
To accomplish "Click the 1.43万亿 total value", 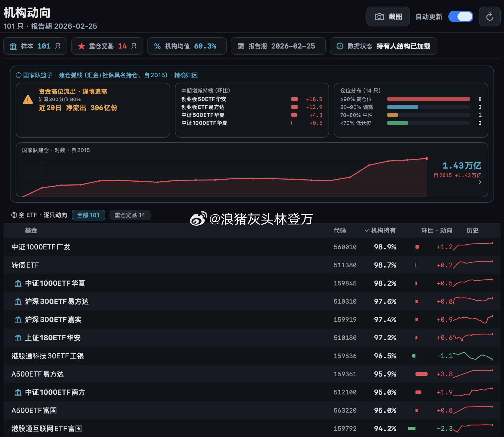I will tap(462, 165).
